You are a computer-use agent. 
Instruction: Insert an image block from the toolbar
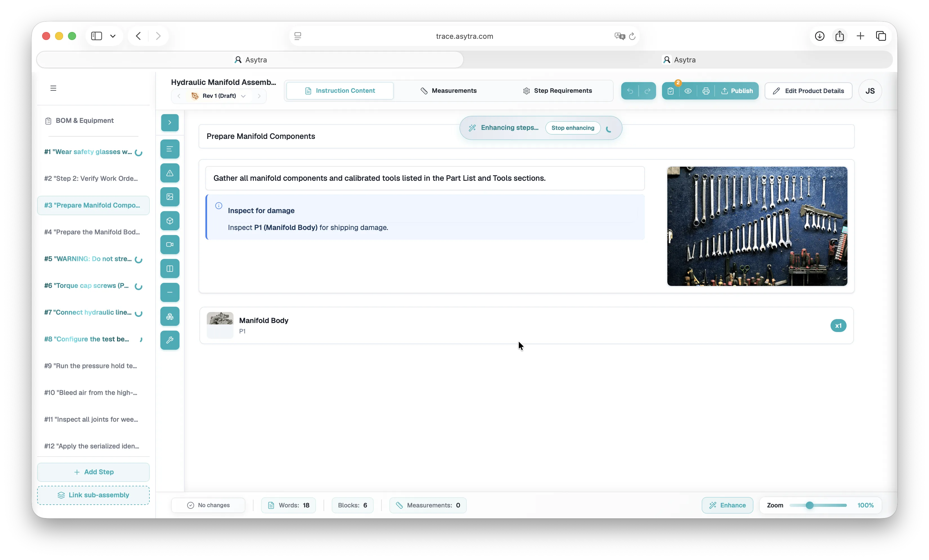pyautogui.click(x=170, y=197)
